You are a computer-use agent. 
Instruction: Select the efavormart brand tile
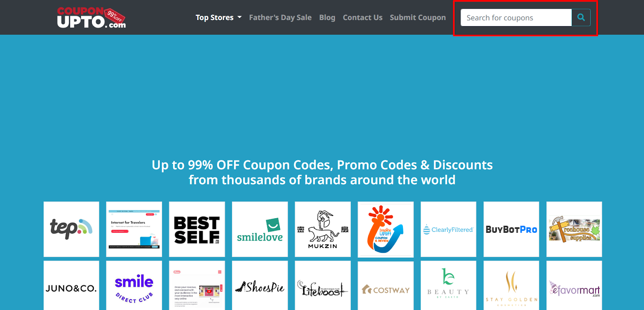click(x=574, y=285)
